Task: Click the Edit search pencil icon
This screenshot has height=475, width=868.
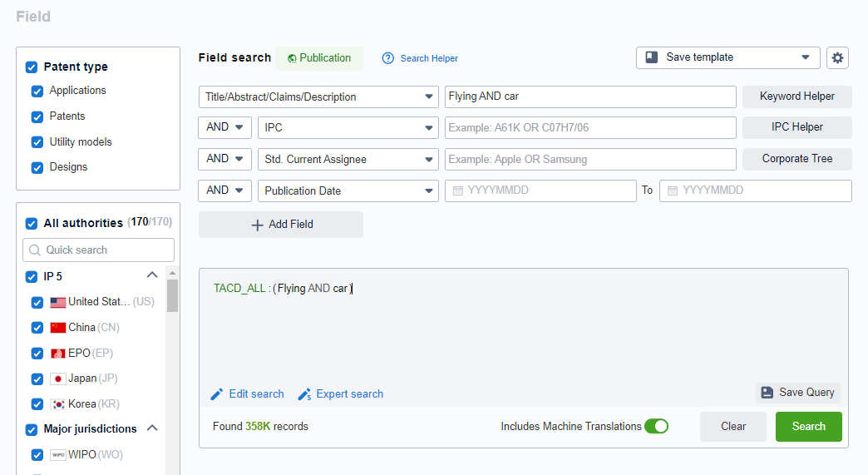Action: (217, 394)
